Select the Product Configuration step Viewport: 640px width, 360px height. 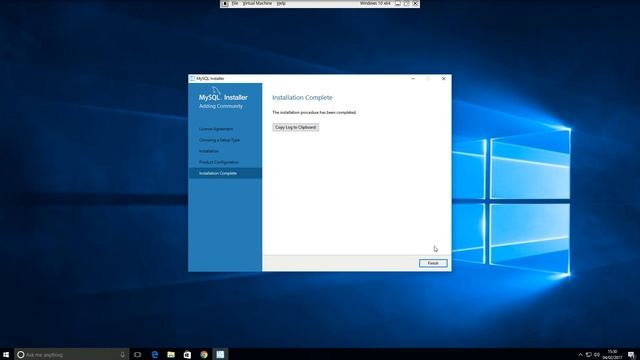click(219, 162)
